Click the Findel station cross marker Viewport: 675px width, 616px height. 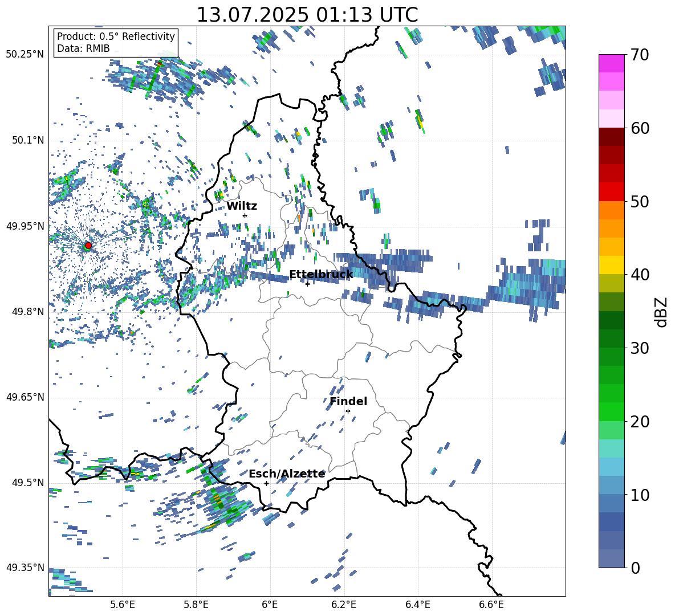click(348, 411)
